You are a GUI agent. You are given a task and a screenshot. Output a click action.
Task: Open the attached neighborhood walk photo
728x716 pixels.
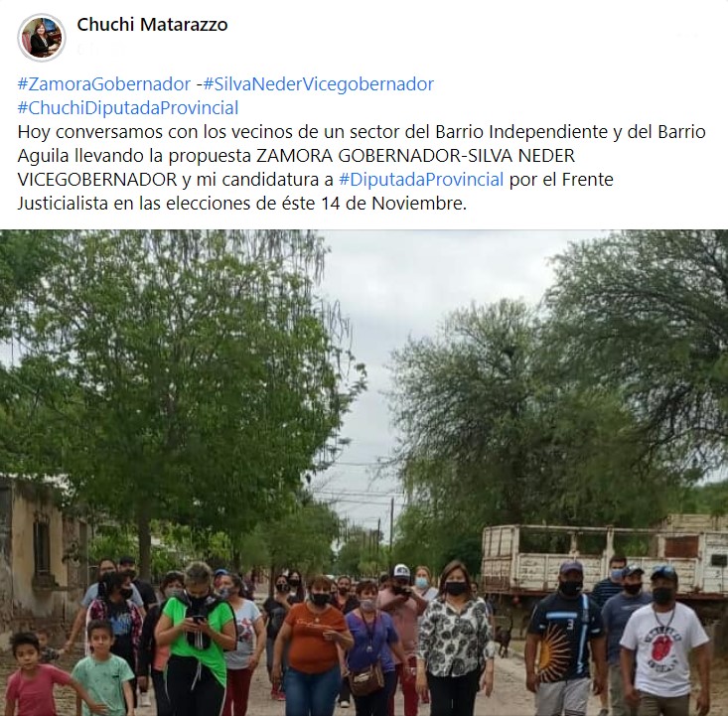(364, 473)
